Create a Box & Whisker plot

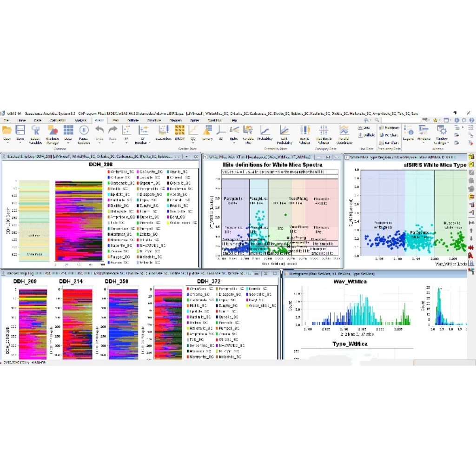click(304, 134)
